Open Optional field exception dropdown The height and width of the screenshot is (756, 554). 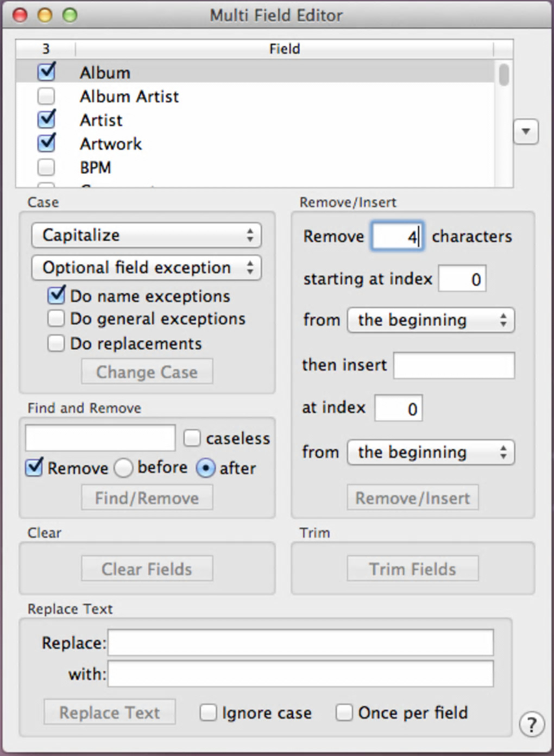click(146, 268)
